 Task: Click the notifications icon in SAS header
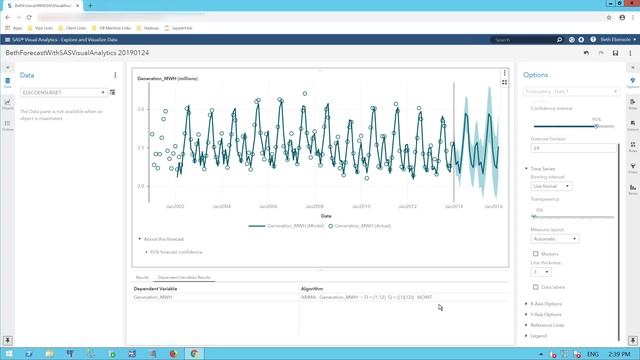pos(581,40)
